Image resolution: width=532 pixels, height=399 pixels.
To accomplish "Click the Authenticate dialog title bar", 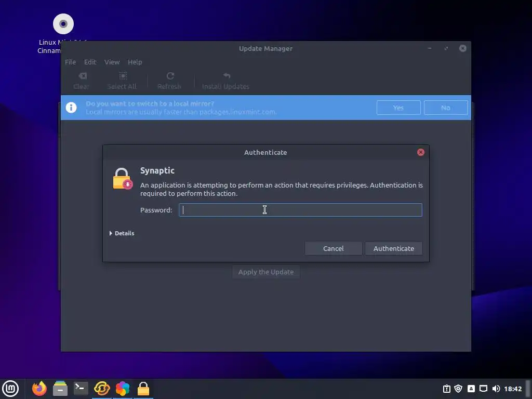I will (265, 152).
